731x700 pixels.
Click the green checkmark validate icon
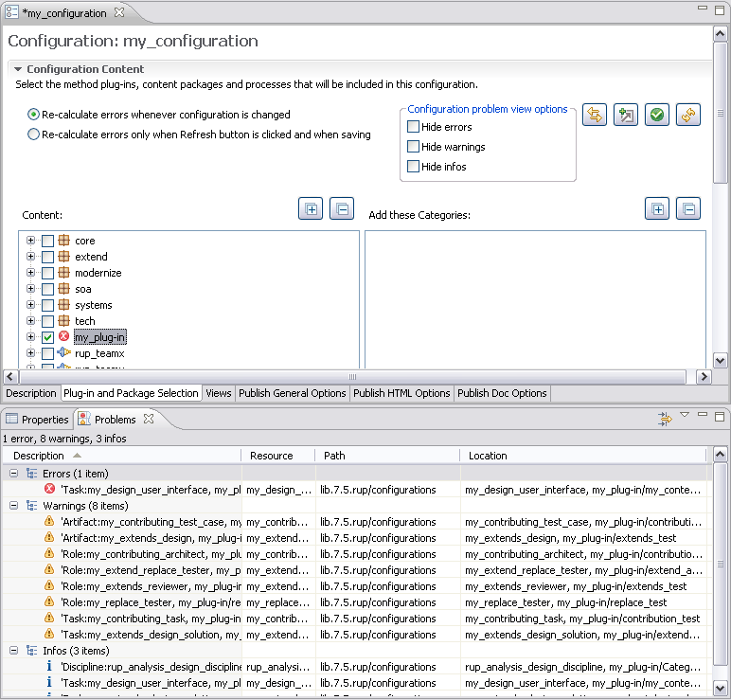tap(656, 115)
